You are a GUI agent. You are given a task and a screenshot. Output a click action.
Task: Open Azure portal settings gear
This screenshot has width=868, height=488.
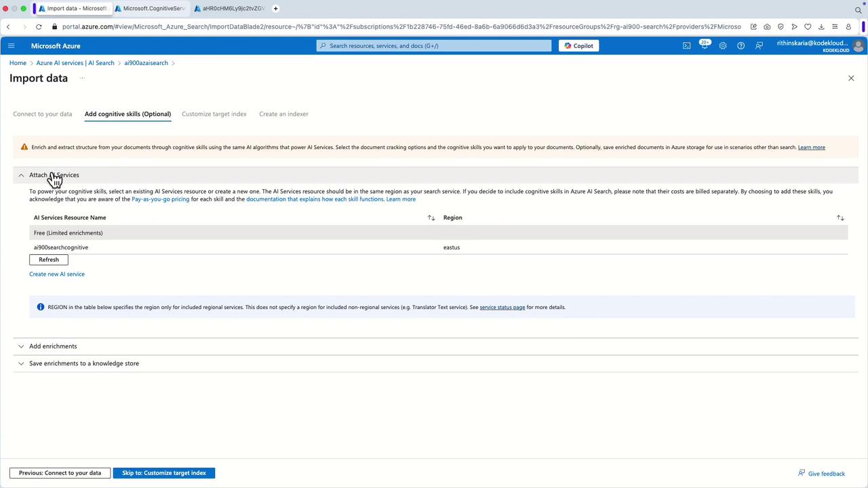tap(723, 45)
